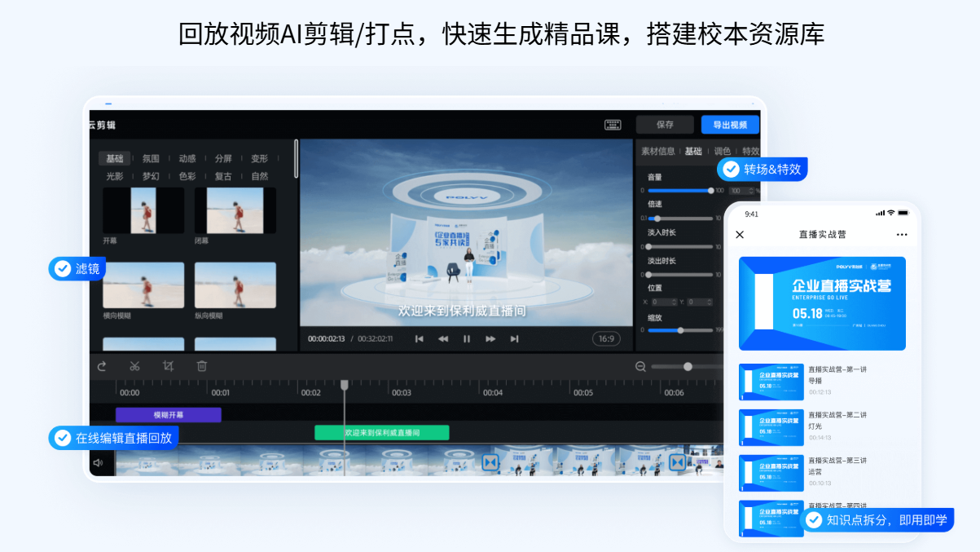
Task: Select the green 欢迎来到保利威直播间 subtitle clip
Action: [381, 433]
